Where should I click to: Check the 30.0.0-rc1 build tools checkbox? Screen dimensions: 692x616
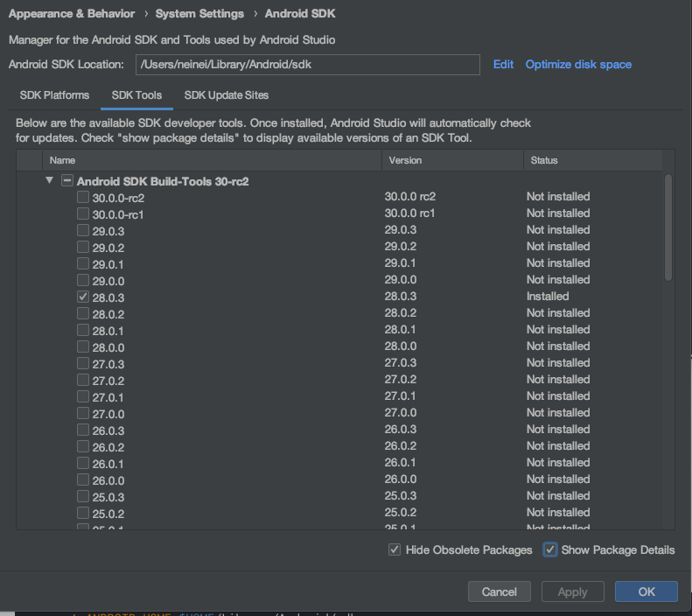pos(83,213)
